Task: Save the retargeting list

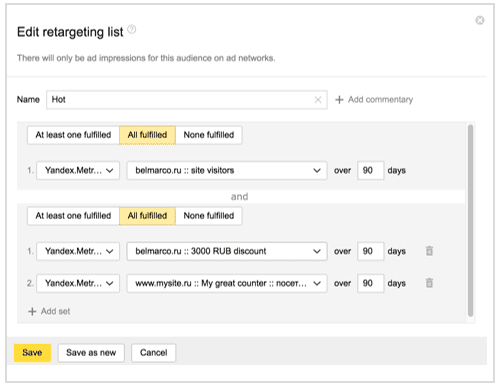Action: [x=32, y=353]
